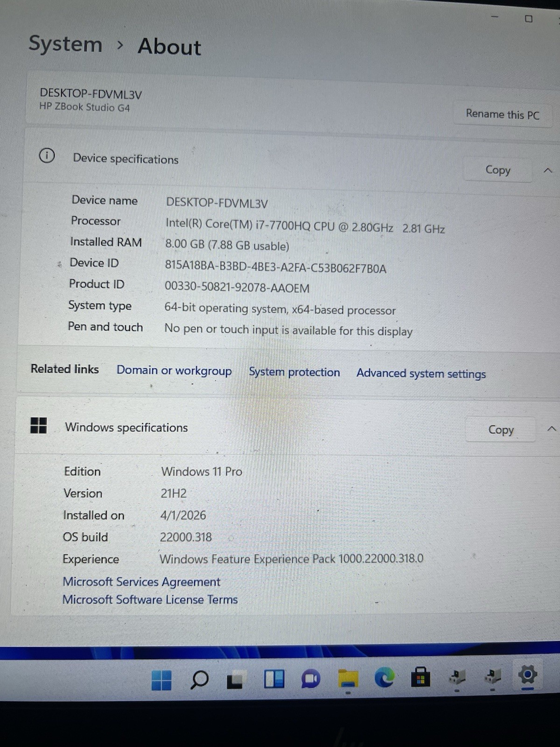Open Advanced system settings link

(421, 373)
